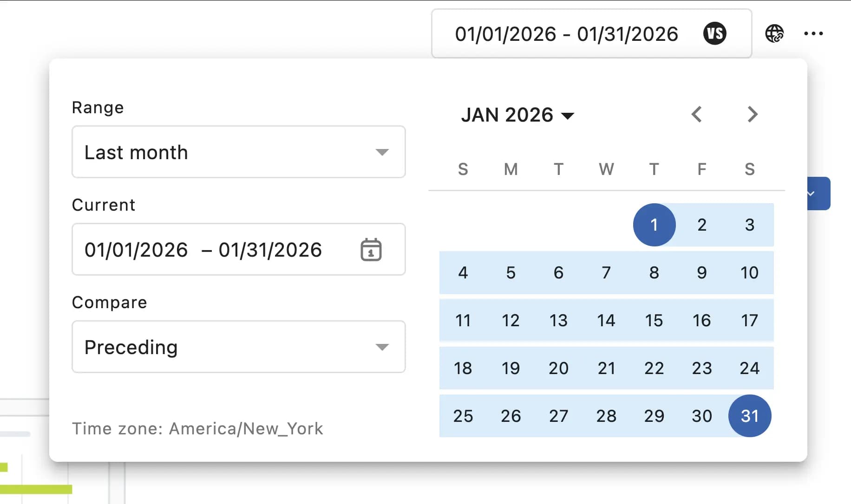Click the calendar icon in Current field

click(371, 250)
